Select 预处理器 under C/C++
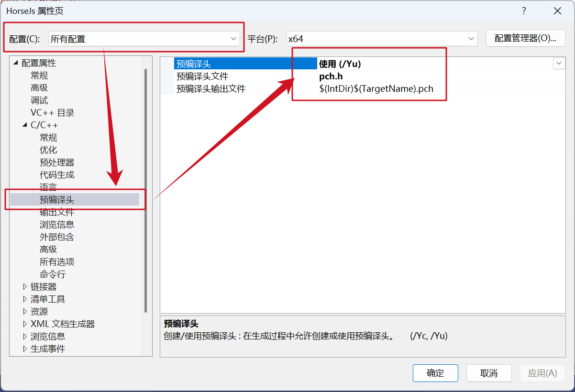575x392 pixels. point(57,163)
